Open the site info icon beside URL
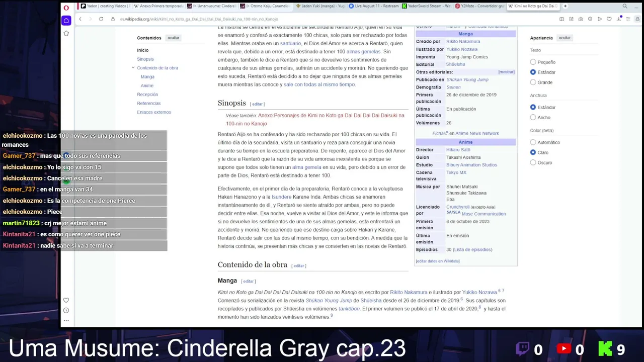 (x=113, y=19)
